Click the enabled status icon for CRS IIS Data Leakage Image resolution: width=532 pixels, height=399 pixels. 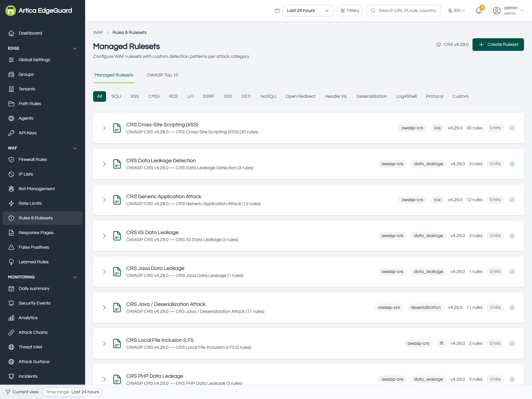[x=512, y=236]
